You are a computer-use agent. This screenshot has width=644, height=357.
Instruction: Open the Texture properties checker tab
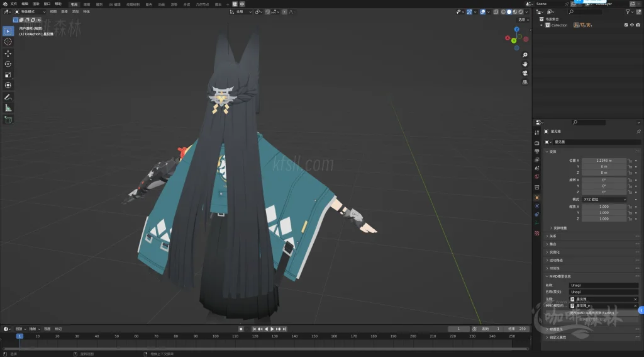coord(537,233)
